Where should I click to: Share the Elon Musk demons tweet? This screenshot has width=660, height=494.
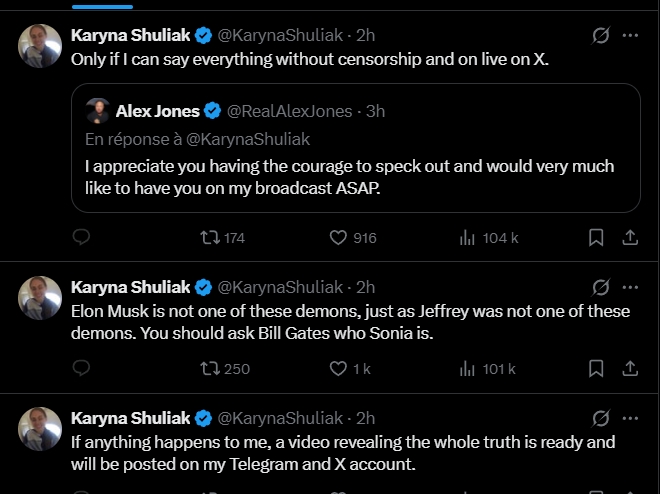pyautogui.click(x=630, y=368)
